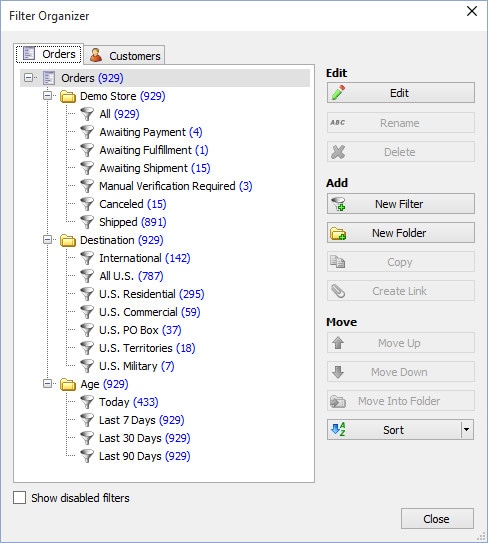Click the Age folder icon
Screen dimensions: 488x543
[x=68, y=384]
